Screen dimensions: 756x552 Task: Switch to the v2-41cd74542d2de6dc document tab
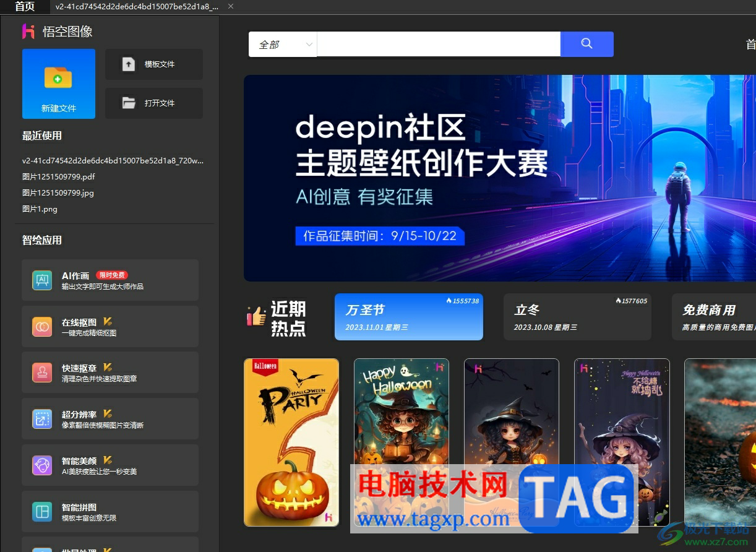[x=137, y=7]
